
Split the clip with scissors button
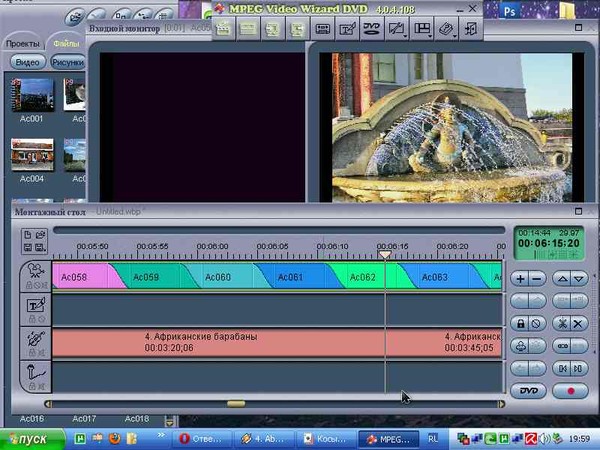click(x=562, y=324)
